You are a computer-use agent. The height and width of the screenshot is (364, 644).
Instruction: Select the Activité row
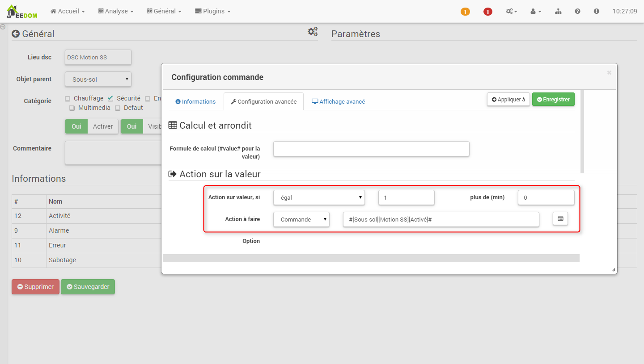pyautogui.click(x=86, y=216)
